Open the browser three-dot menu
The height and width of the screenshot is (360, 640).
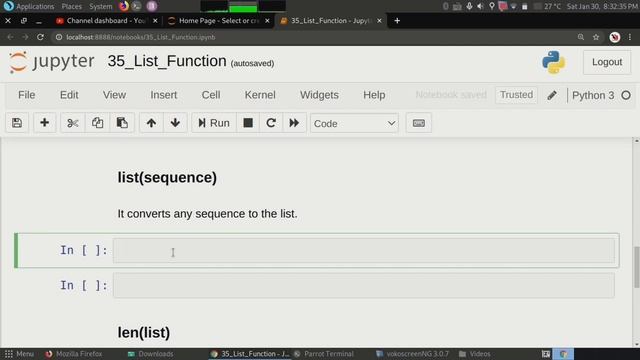click(630, 37)
